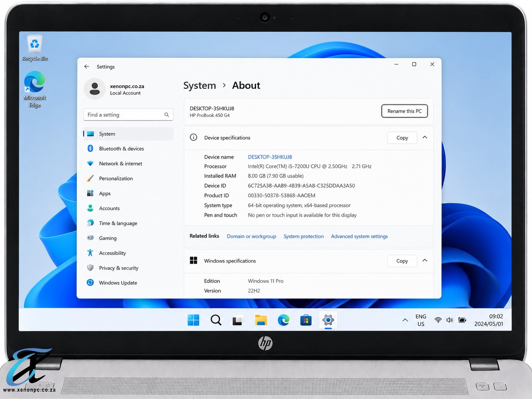The width and height of the screenshot is (532, 399).
Task: Click the Gaming controller icon
Action: (x=90, y=238)
